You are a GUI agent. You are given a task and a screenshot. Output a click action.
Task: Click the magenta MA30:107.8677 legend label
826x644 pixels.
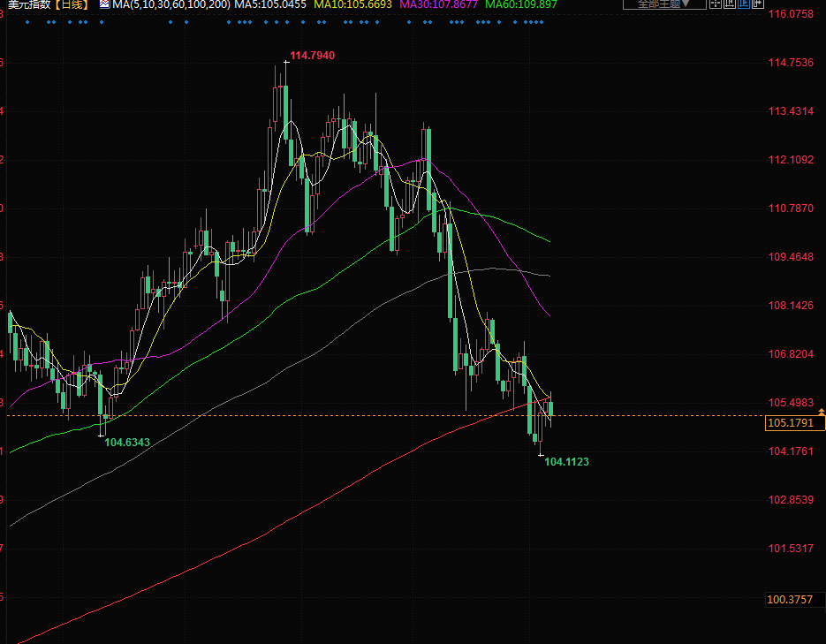coord(439,4)
